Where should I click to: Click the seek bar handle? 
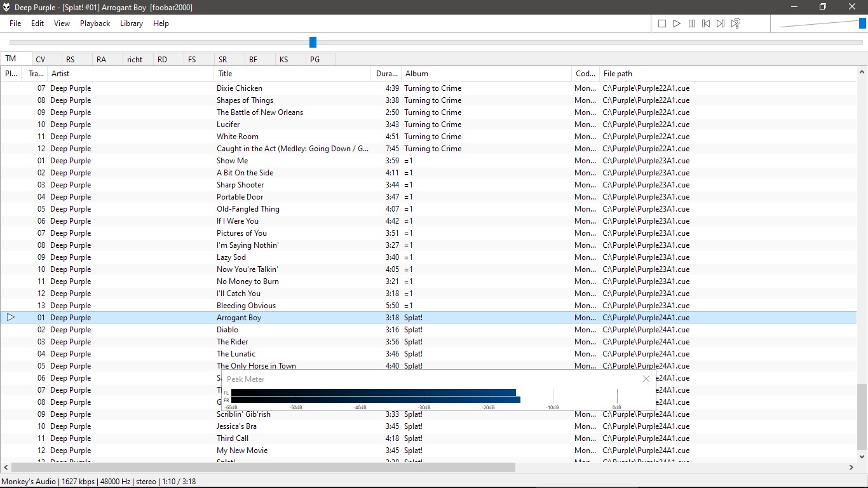click(313, 42)
